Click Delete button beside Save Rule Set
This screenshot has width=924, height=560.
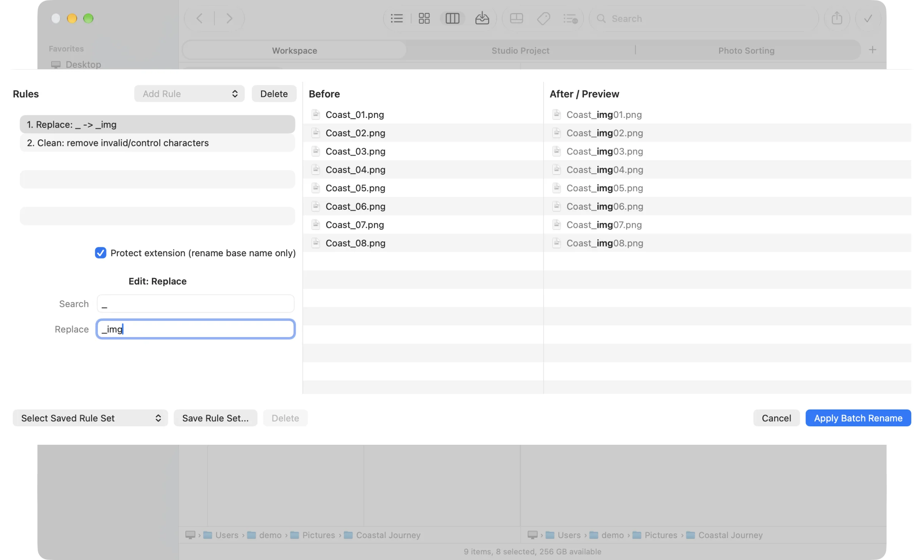pyautogui.click(x=285, y=418)
